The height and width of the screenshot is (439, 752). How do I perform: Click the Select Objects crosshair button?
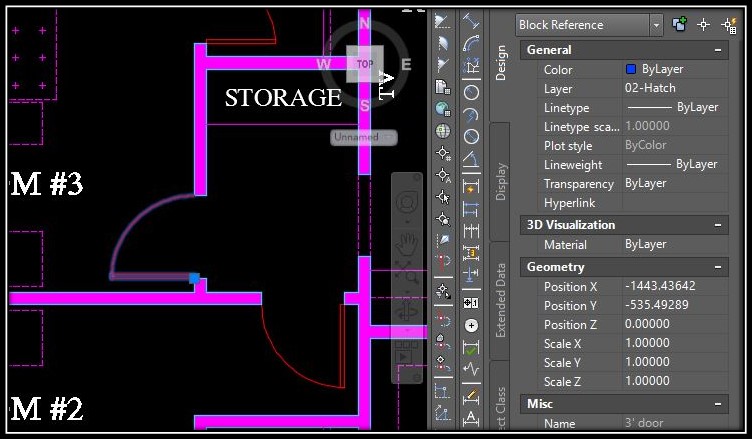click(x=704, y=25)
